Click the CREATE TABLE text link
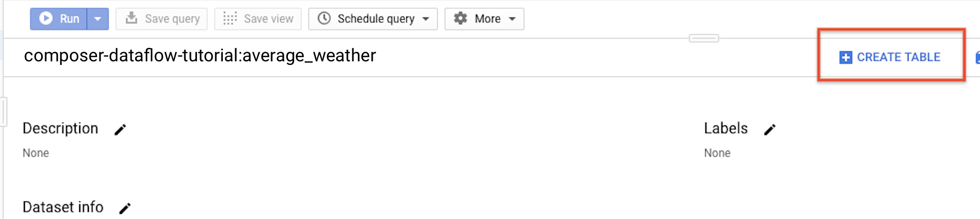 tap(898, 57)
